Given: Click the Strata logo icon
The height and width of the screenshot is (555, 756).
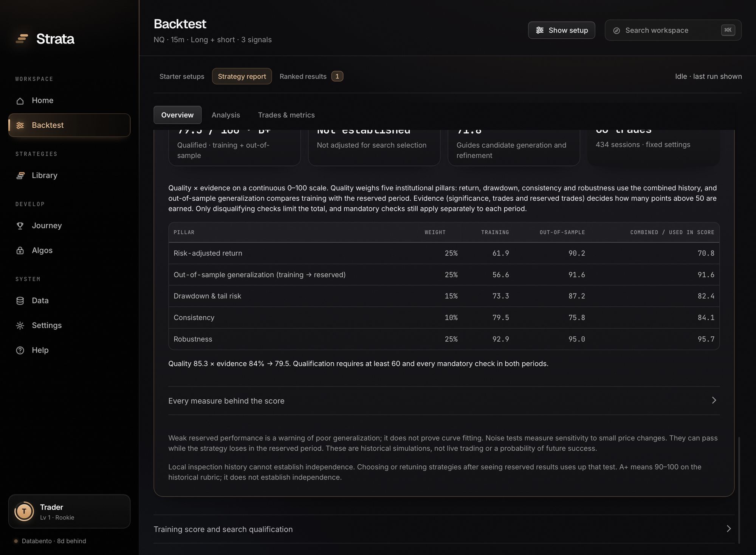Looking at the screenshot, I should click(x=22, y=39).
